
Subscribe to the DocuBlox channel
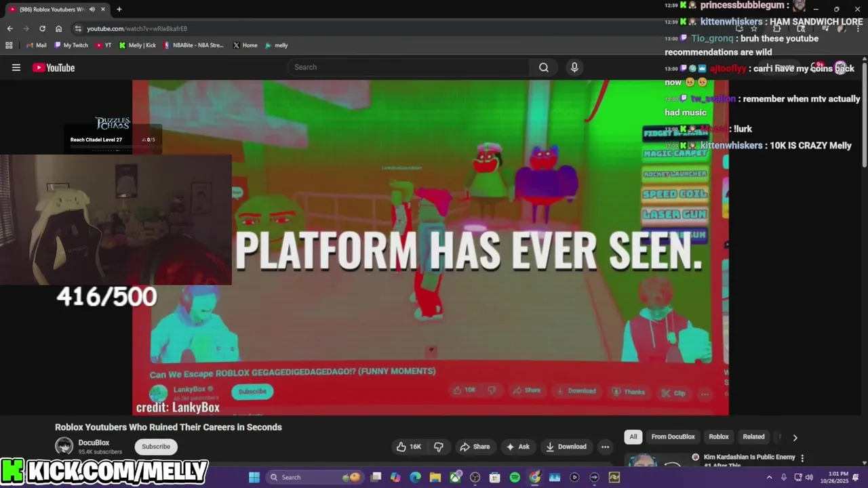tap(156, 447)
